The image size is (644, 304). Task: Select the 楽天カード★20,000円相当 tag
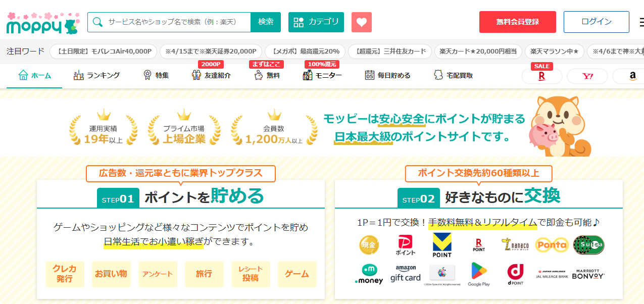click(x=478, y=52)
